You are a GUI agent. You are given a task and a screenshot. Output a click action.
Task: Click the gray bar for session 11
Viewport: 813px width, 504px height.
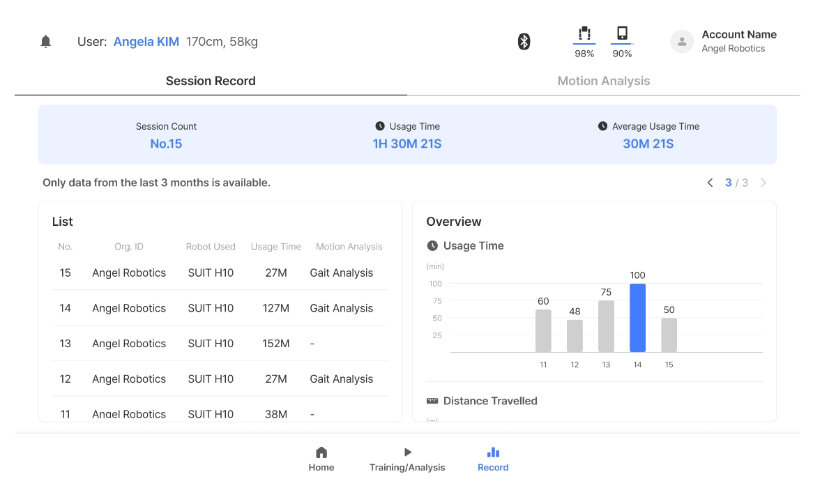coord(543,331)
